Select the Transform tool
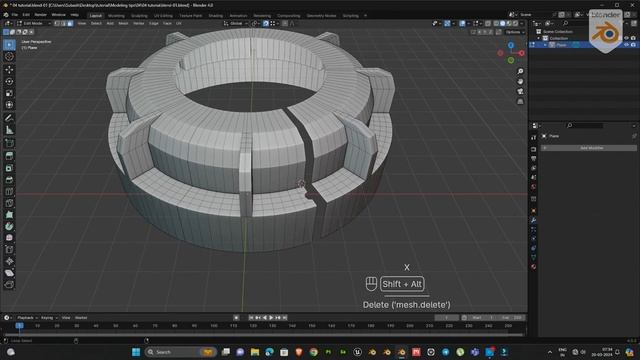Image resolution: width=640 pixels, height=360 pixels. (9, 105)
